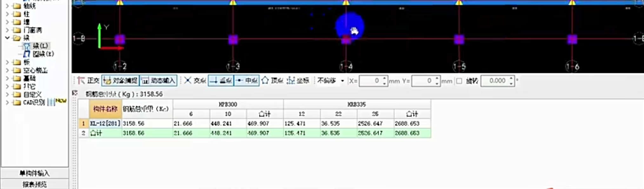Select the 梁(L) beam item
The image size is (644, 189).
point(40,46)
